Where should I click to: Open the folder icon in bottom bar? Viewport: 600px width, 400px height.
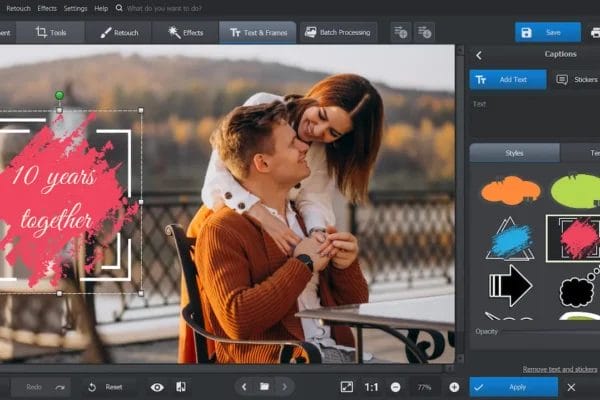click(x=264, y=387)
